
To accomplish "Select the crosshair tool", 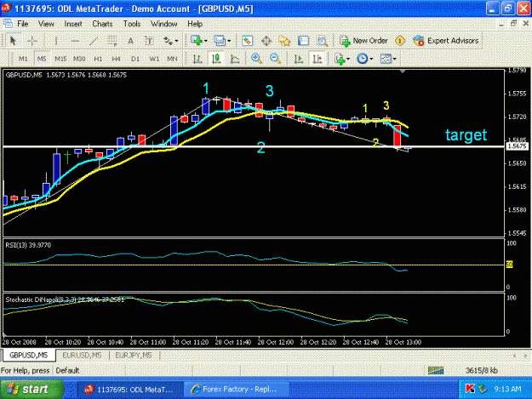I will (x=32, y=41).
